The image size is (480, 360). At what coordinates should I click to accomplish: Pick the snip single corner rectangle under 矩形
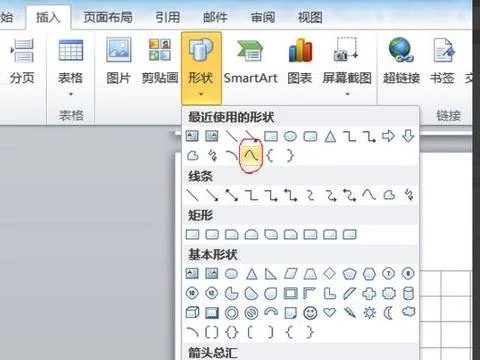(232, 234)
